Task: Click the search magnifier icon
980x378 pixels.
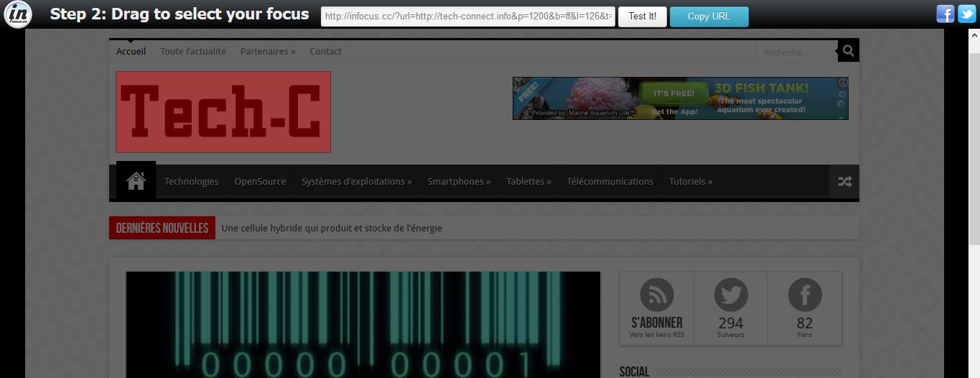Action: 848,51
